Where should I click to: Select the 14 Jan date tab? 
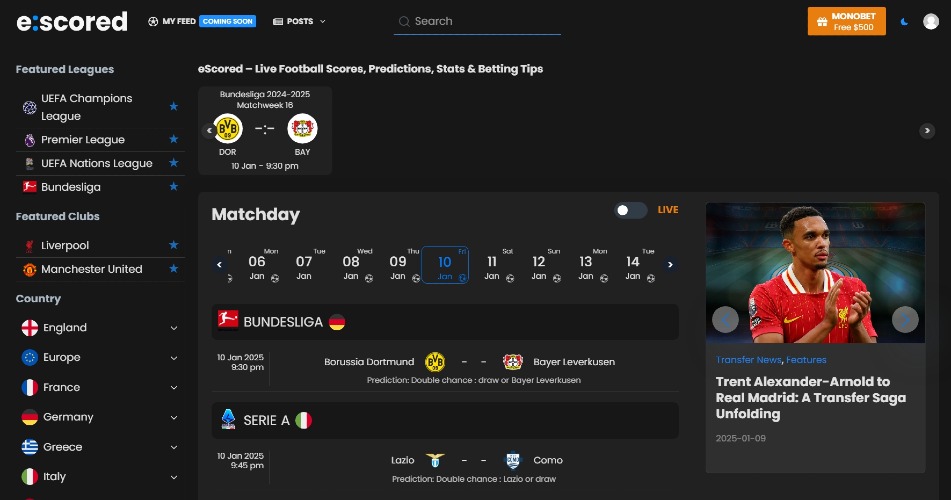point(633,265)
